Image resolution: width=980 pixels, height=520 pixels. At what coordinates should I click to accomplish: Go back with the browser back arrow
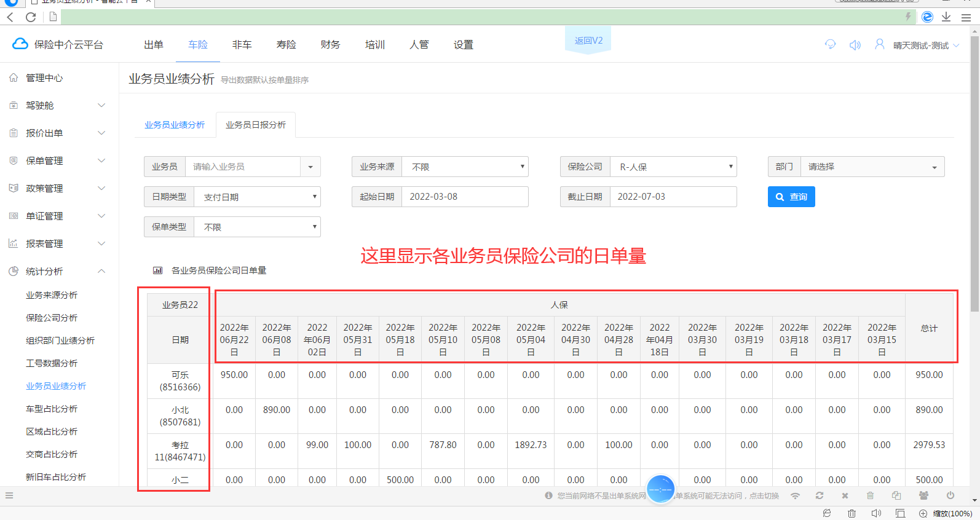pyautogui.click(x=10, y=17)
